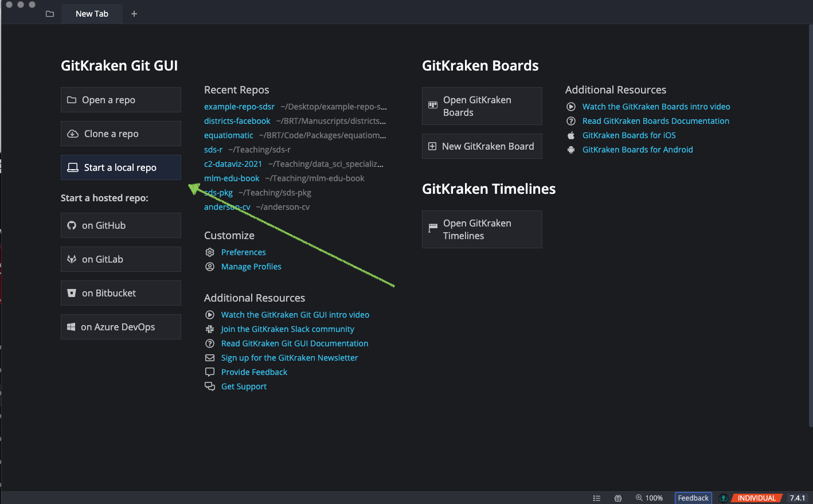813x504 pixels.
Task: Open recent repo mlm-edu-book
Action: [x=232, y=178]
